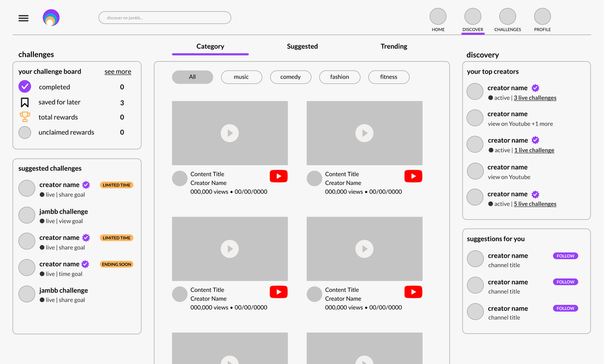Click the creator avatar under the top-right video
This screenshot has width=604, height=364.
pyautogui.click(x=314, y=179)
